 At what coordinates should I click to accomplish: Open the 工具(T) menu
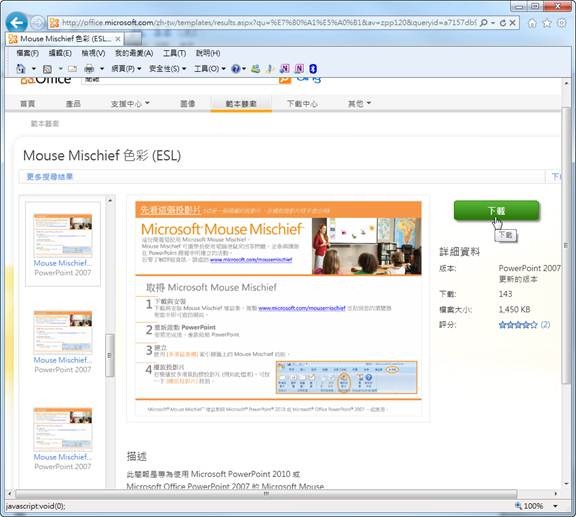click(x=174, y=53)
